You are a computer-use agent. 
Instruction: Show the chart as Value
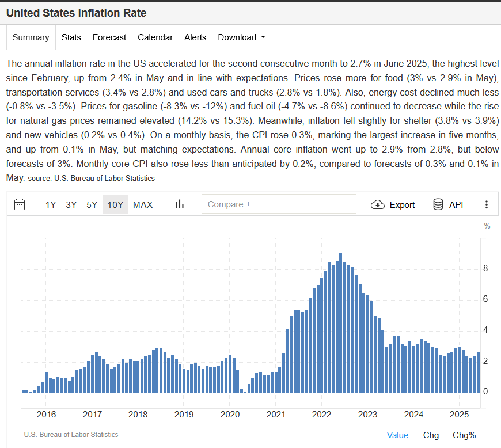click(397, 435)
